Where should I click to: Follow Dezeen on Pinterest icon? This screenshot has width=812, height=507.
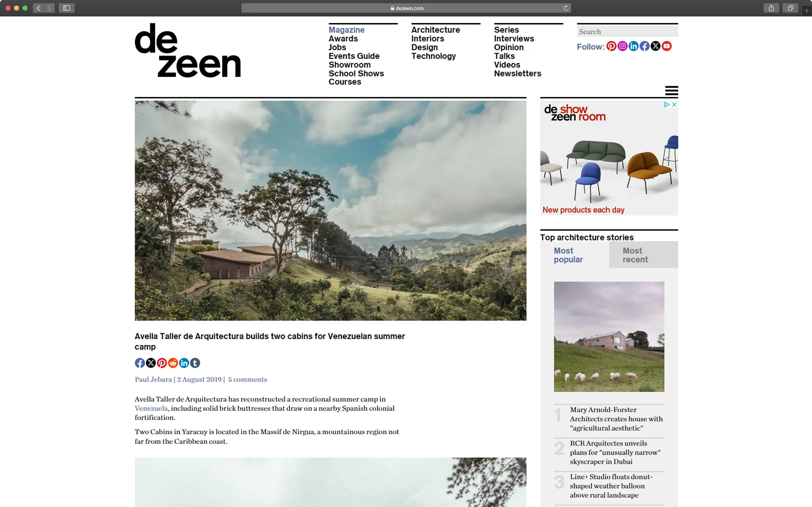pyautogui.click(x=611, y=46)
